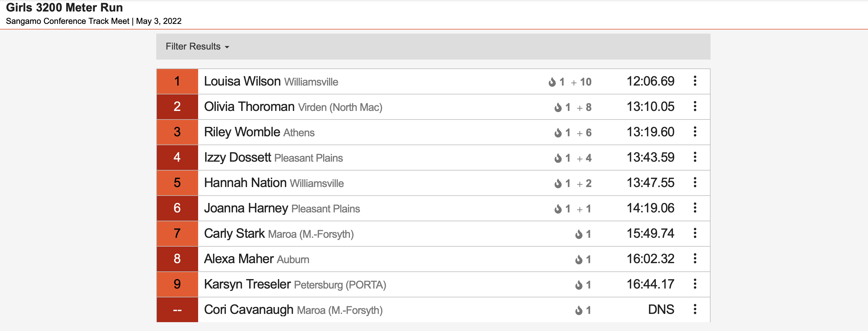Open the Filter Results dropdown
This screenshot has width=868, height=331.
point(197,47)
